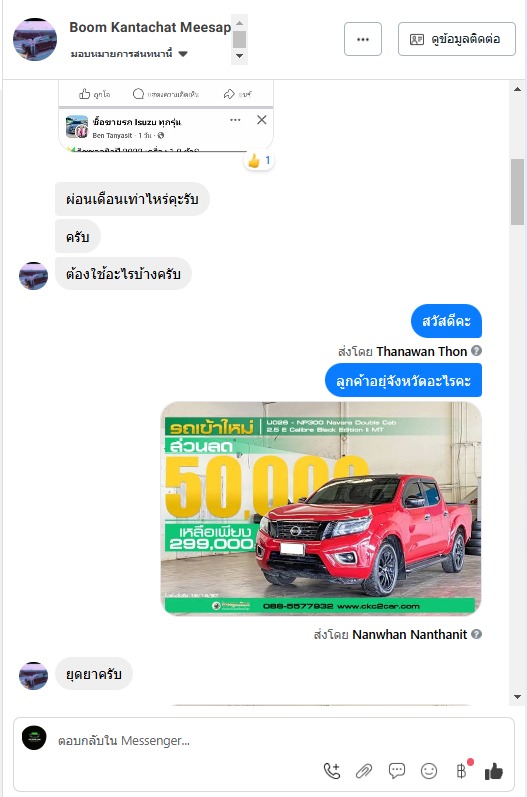Click the chat vertical scrollbar thumb
This screenshot has height=797, width=527.
[517, 192]
